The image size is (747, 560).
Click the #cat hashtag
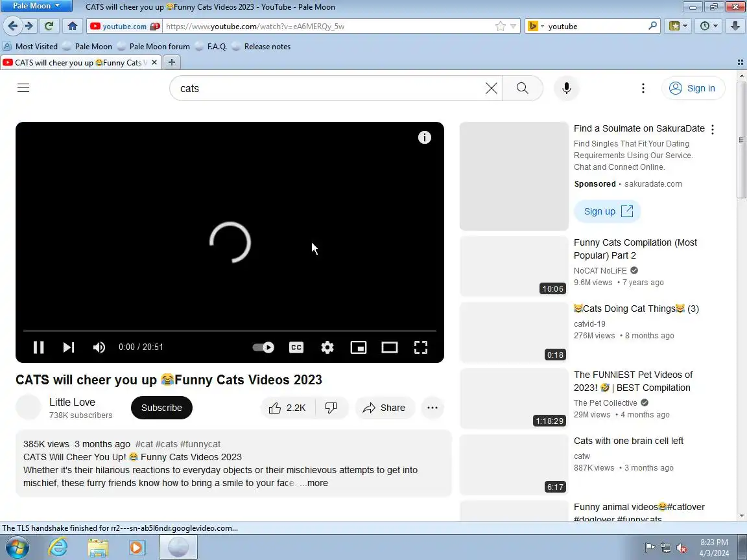click(144, 444)
